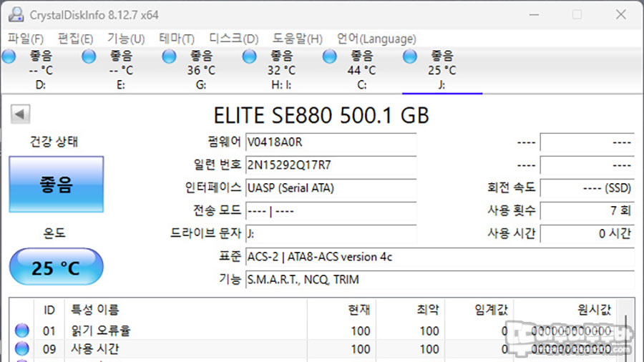The image size is (644, 362).
Task: Click the 25 °C temperature button
Action: [57, 267]
